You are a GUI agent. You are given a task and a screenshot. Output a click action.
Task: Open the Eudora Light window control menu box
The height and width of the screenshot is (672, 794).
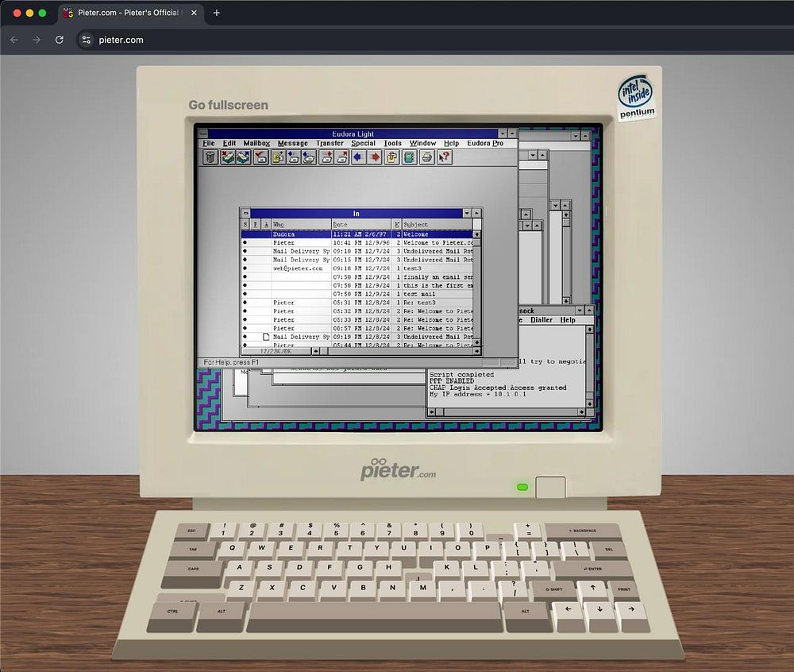click(203, 133)
